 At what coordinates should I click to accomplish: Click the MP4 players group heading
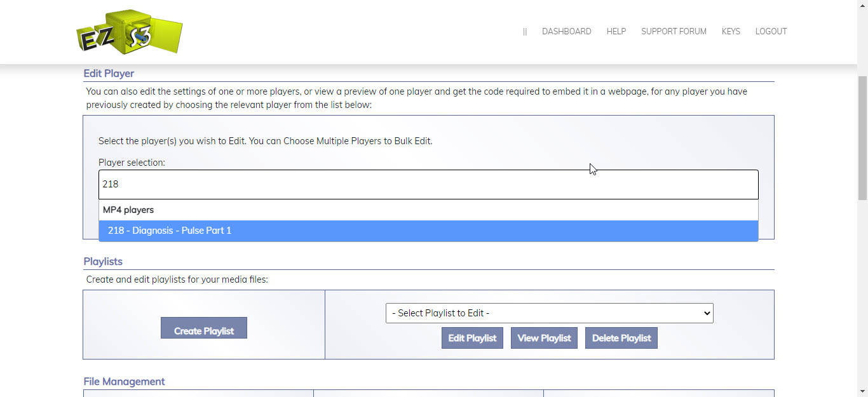[x=128, y=210]
